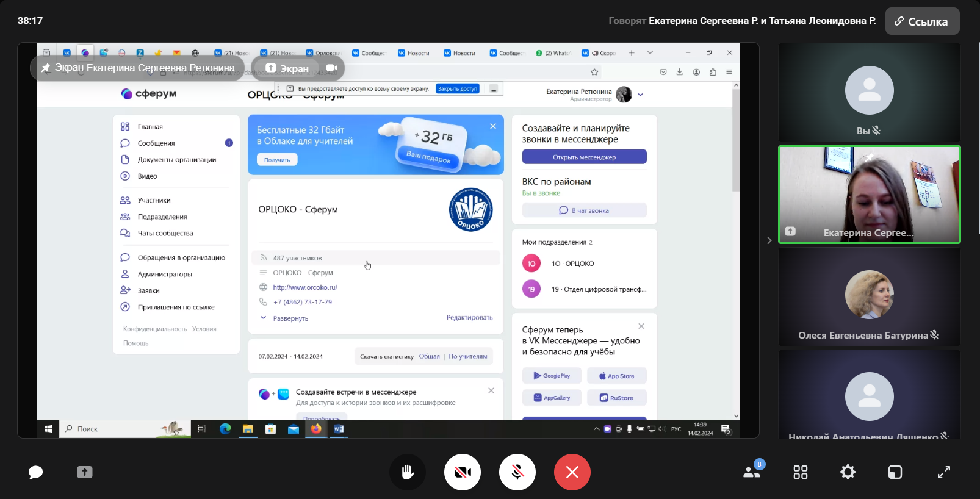Raise hand in the call
980x499 pixels.
coord(408,472)
